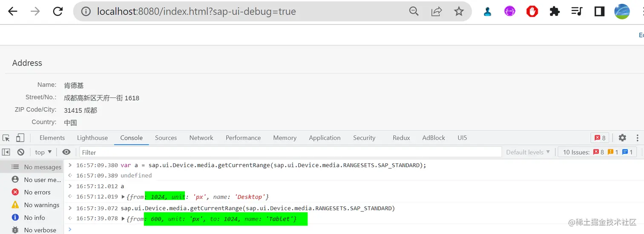Open the red AdBlock stop-hand extension
The image size is (644, 234).
(532, 11)
